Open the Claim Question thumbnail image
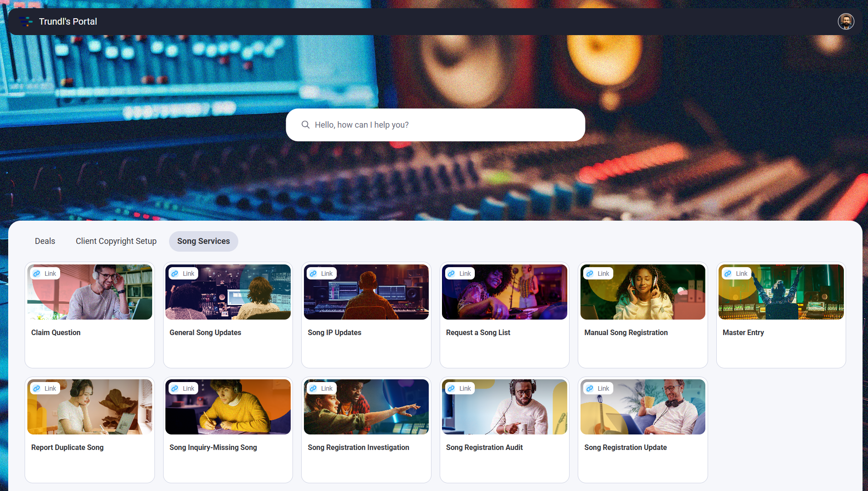Screen dimensions: 868x491 click(90, 292)
